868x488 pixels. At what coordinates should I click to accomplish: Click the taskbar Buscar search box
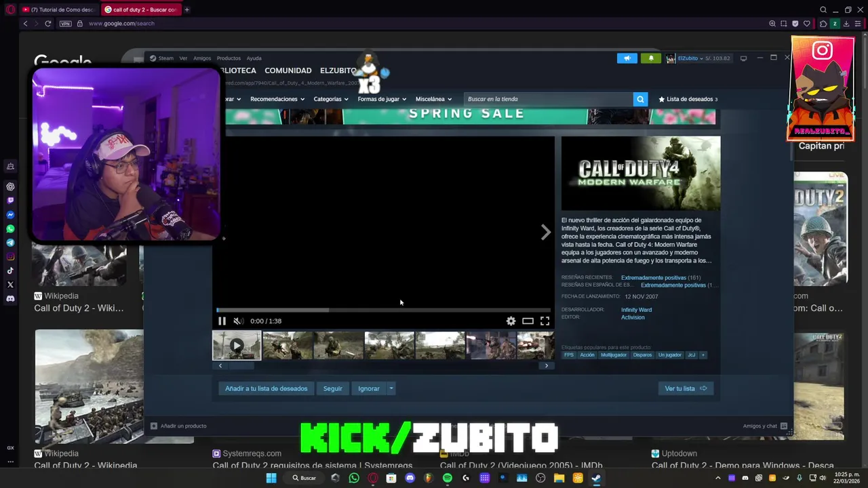coord(304,478)
